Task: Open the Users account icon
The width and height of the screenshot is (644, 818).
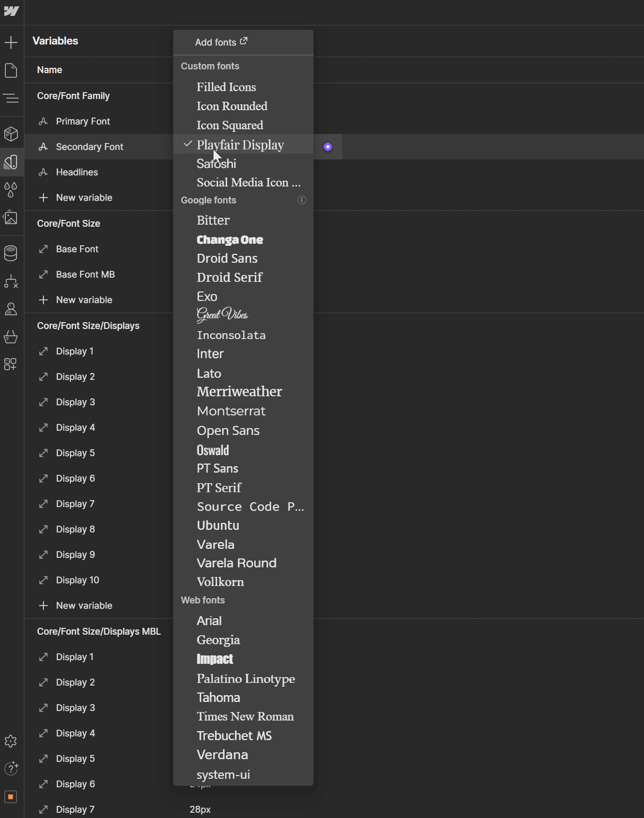Action: 11,309
